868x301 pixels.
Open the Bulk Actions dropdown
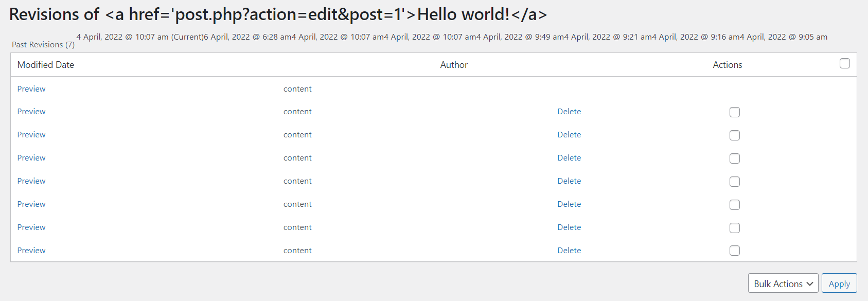pyautogui.click(x=783, y=284)
